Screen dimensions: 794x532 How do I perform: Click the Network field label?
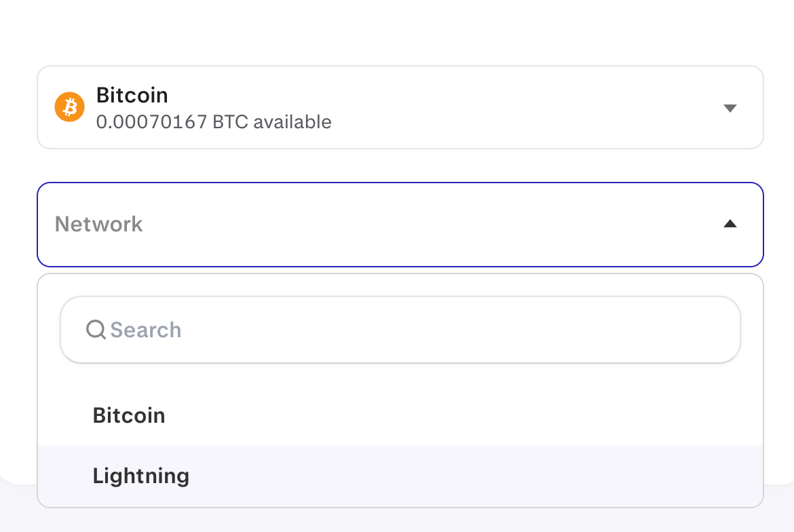[98, 224]
